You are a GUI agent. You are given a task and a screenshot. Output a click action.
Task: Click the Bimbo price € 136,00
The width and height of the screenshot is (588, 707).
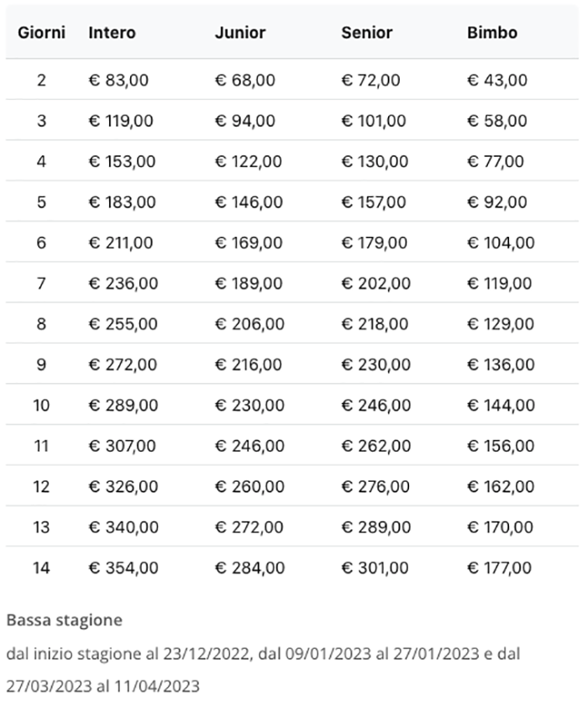click(500, 364)
